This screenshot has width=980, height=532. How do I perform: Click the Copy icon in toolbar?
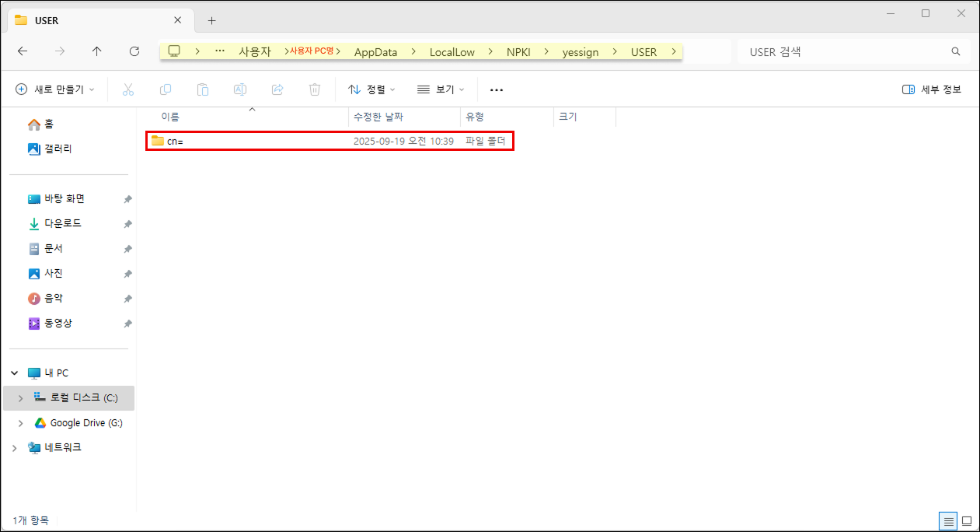point(166,89)
